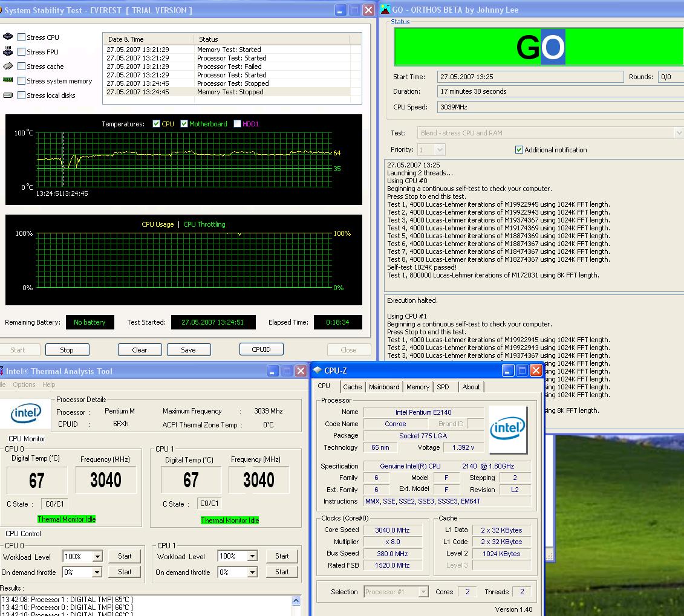
Task: Switch to the Mainboard tab in CPU-Z
Action: pyautogui.click(x=384, y=387)
